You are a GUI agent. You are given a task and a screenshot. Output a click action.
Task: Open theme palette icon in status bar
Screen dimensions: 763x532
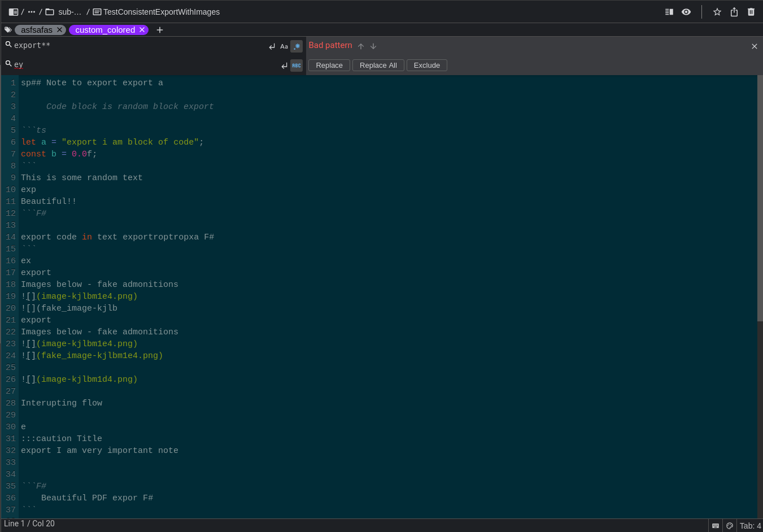click(730, 526)
